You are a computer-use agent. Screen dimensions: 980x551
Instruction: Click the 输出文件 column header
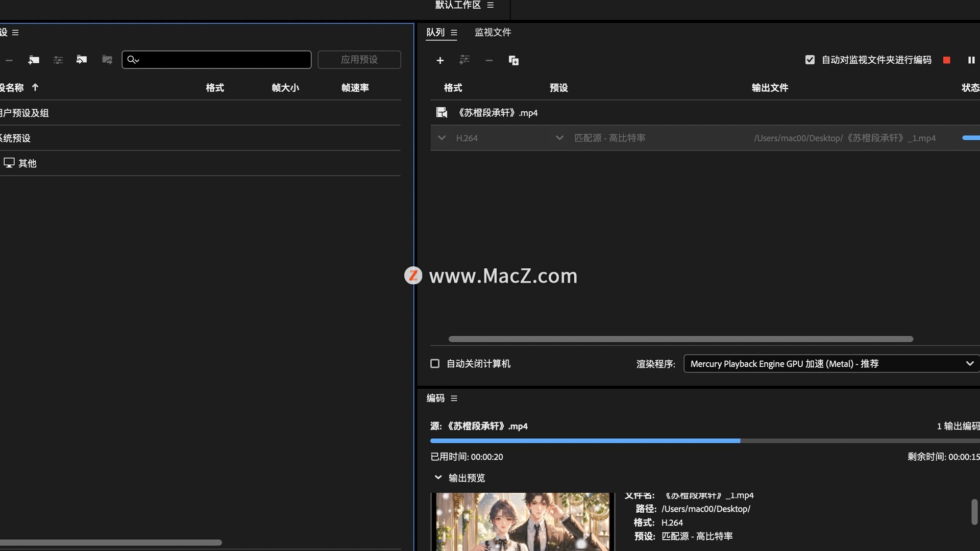tap(770, 88)
